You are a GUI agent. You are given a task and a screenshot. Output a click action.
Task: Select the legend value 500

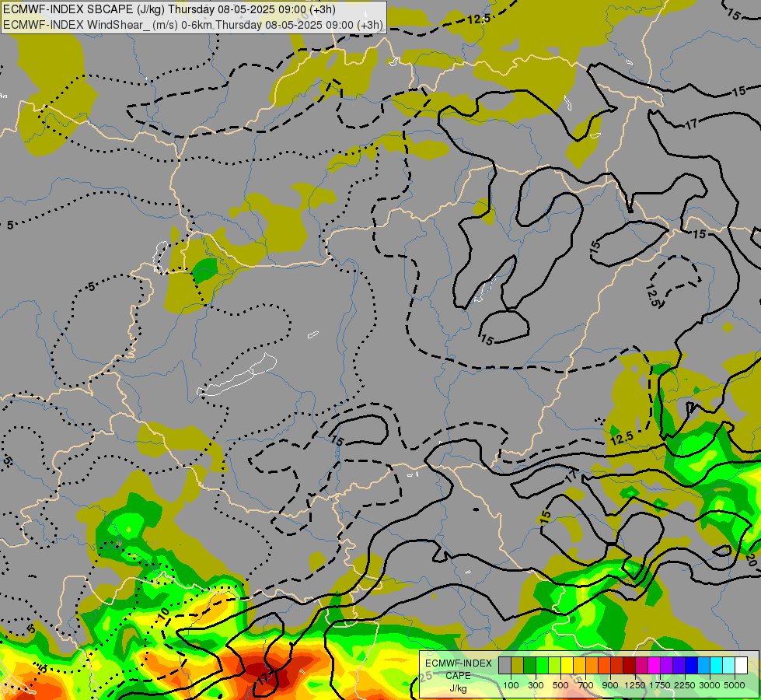point(560,685)
